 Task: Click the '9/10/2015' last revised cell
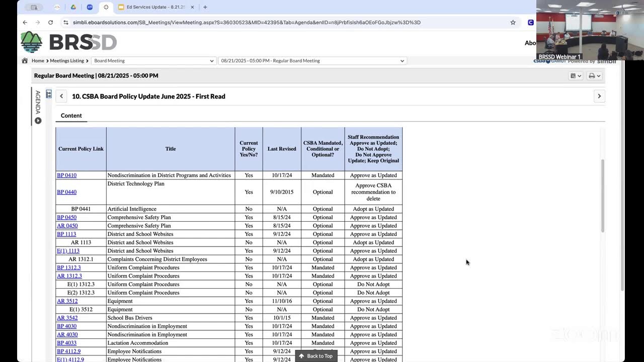(x=282, y=192)
